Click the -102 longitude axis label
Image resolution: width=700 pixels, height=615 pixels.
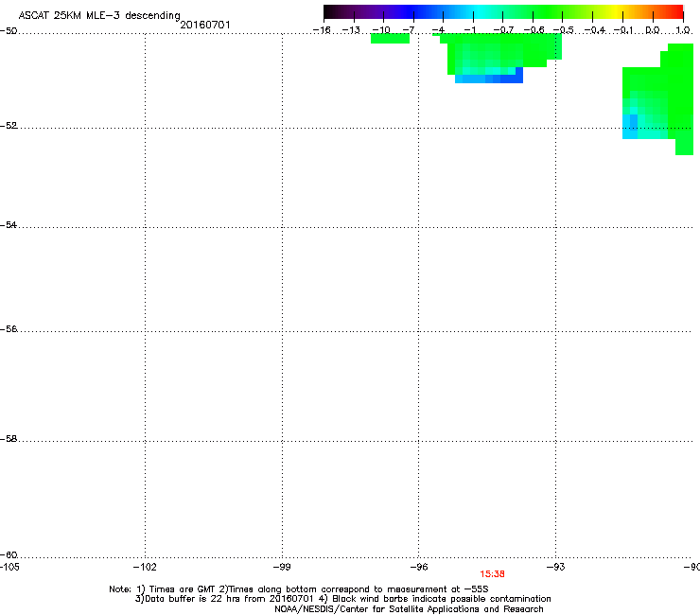pyautogui.click(x=145, y=567)
